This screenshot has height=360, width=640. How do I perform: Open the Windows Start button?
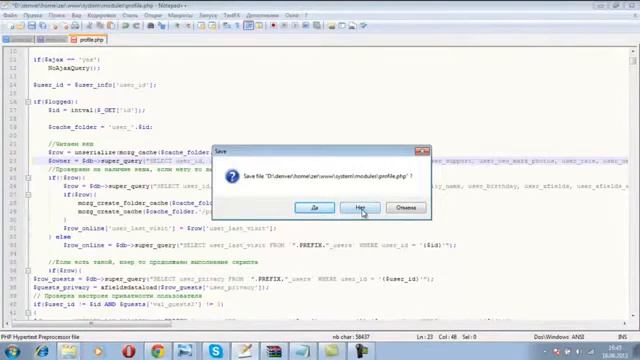tap(12, 351)
